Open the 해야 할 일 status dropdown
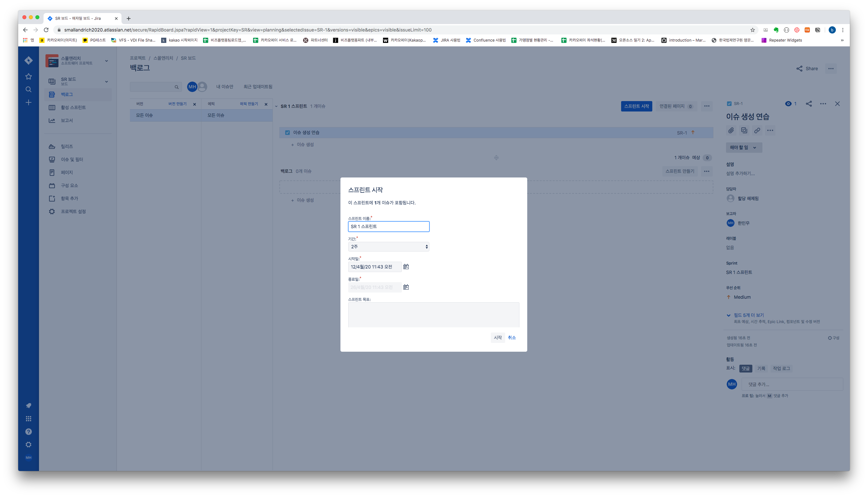Image resolution: width=868 pixels, height=497 pixels. pyautogui.click(x=744, y=148)
